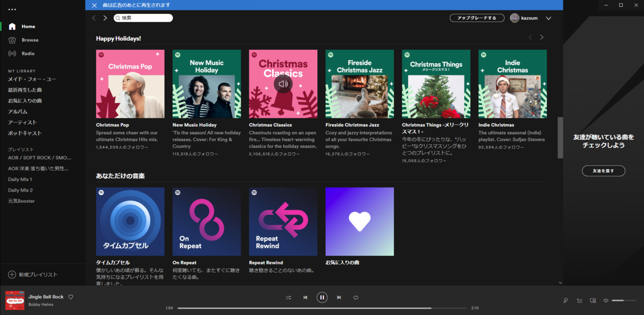Open Radio in sidebar
This screenshot has height=315, width=644.
point(28,54)
